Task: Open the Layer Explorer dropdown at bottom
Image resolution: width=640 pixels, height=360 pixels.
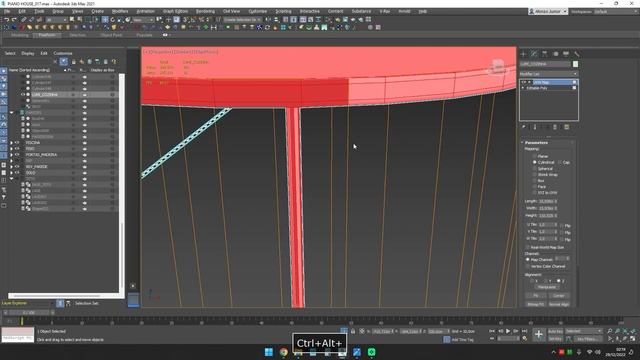Action: pyautogui.click(x=27, y=303)
